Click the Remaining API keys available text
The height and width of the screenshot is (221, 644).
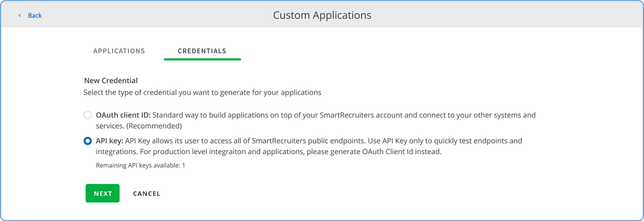(x=140, y=165)
